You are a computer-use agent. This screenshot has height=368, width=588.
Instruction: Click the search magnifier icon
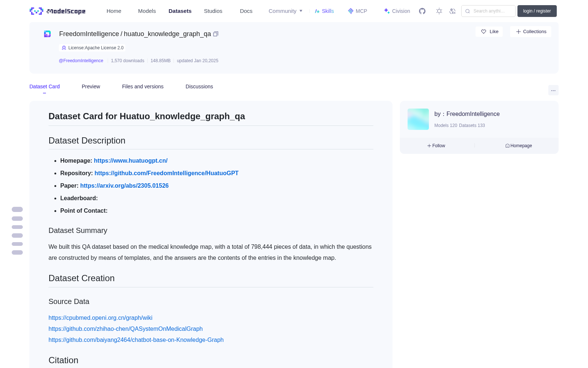(x=467, y=11)
